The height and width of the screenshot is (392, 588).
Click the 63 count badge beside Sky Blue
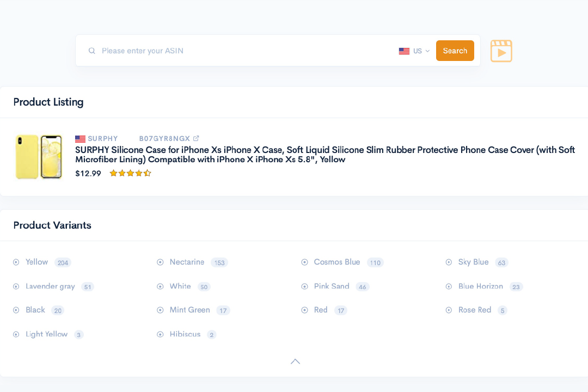[x=502, y=262]
